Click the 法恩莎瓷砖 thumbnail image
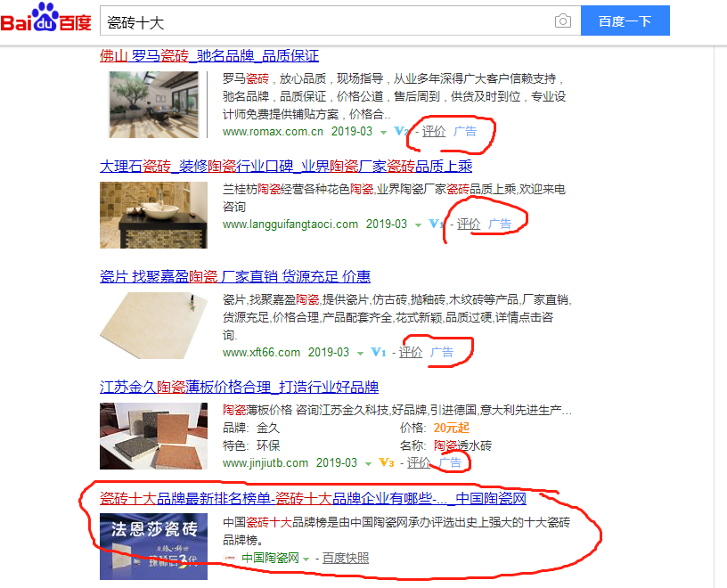 [153, 546]
